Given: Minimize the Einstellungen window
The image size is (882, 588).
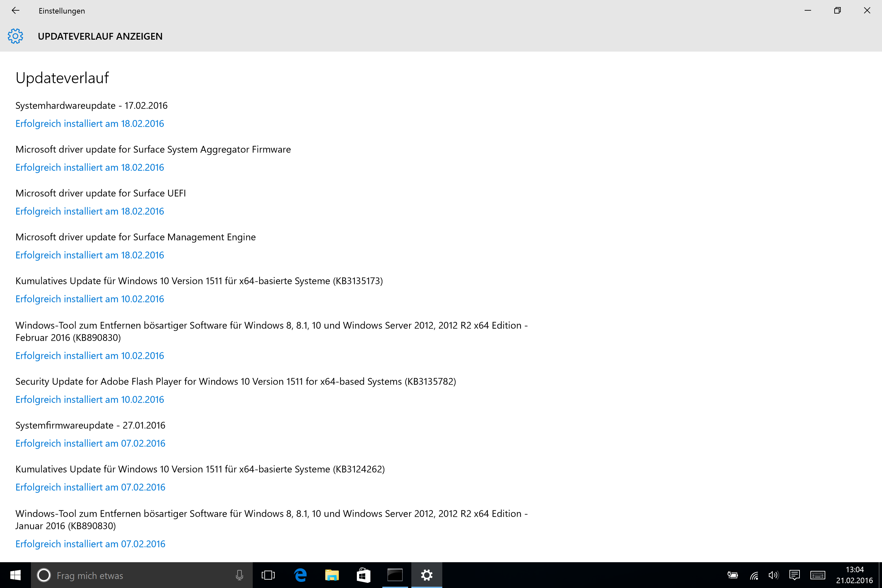Looking at the screenshot, I should point(808,11).
